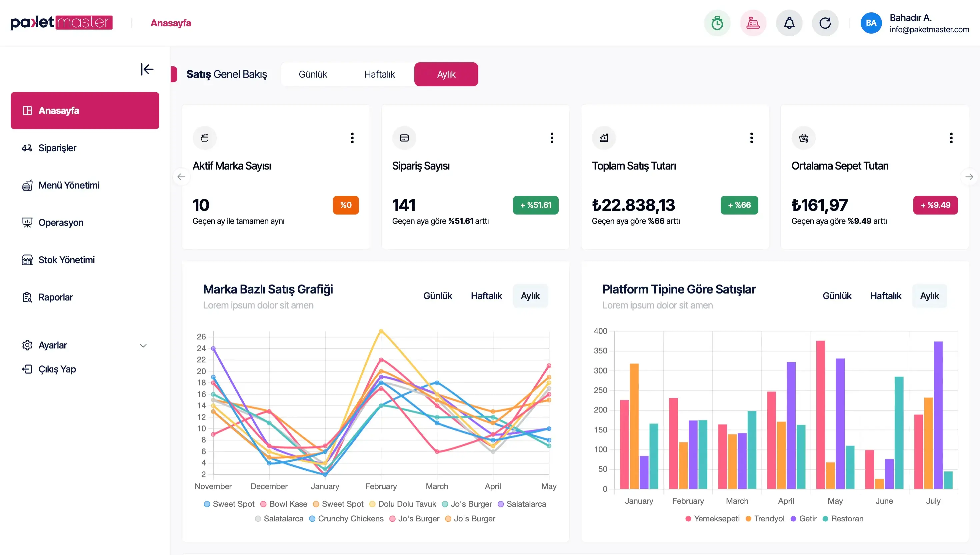
Task: Click the right arrow to scroll metric cards
Action: tap(970, 177)
